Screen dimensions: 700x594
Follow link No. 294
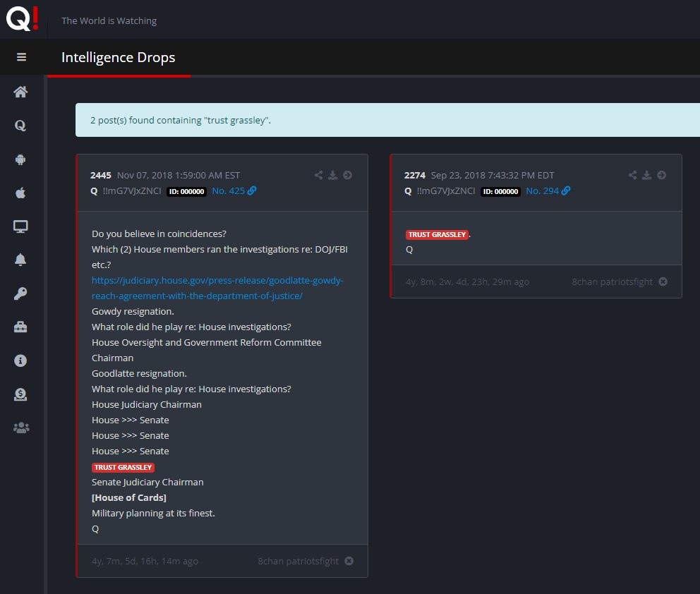coord(548,191)
